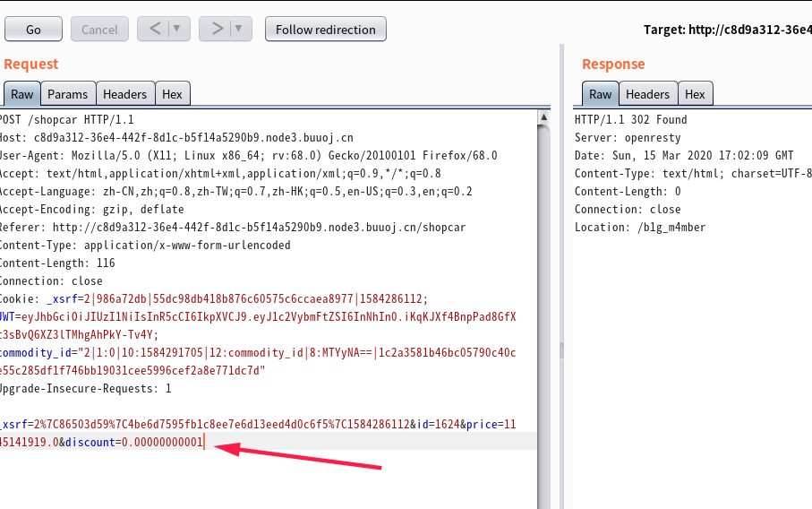Click the splitter handle between Request and Response
Screen dimensions: 812x509
561,349
